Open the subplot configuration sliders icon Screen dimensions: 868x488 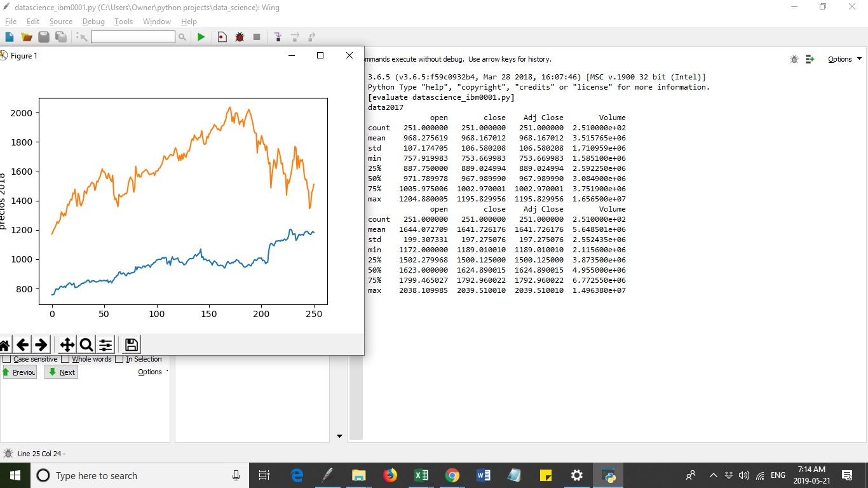coord(105,344)
